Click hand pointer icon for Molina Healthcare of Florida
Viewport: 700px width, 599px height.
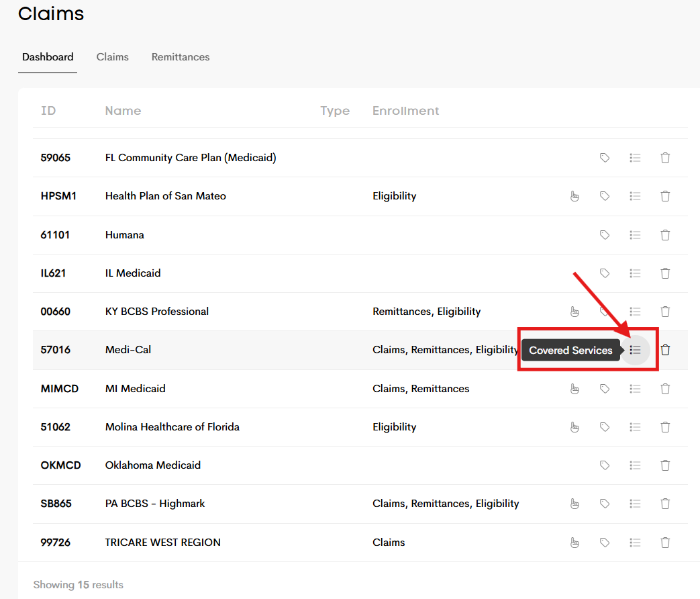[574, 428]
